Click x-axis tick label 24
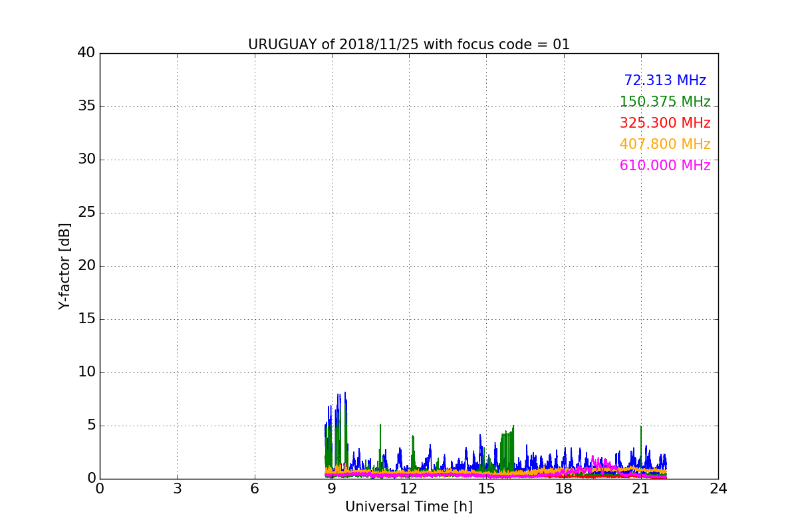The width and height of the screenshot is (798, 532). pyautogui.click(x=718, y=489)
